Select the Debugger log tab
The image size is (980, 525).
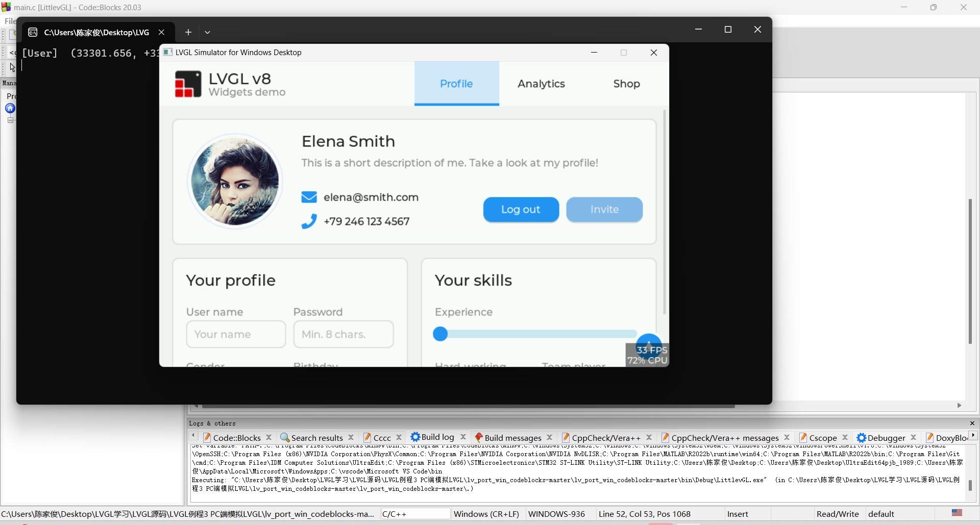tap(886, 438)
